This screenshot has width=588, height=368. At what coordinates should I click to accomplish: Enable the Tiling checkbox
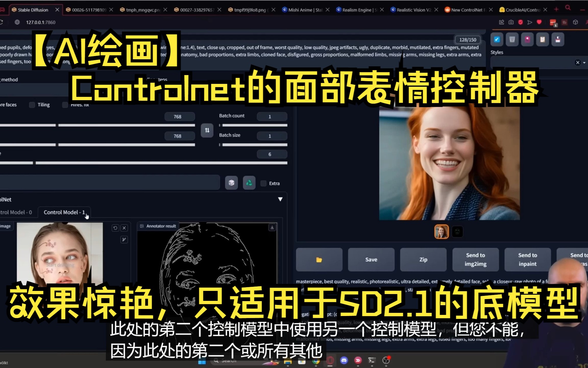tap(32, 105)
